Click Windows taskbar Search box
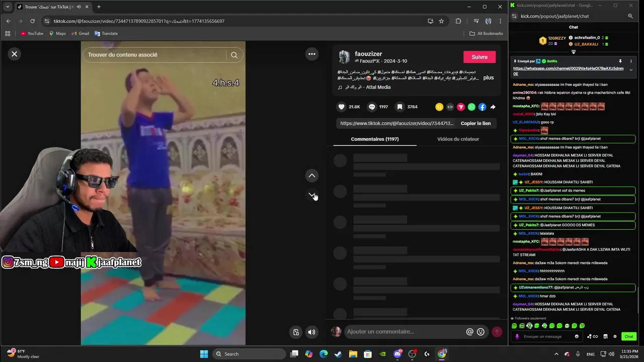The width and height of the screenshot is (644, 362). coord(249,354)
